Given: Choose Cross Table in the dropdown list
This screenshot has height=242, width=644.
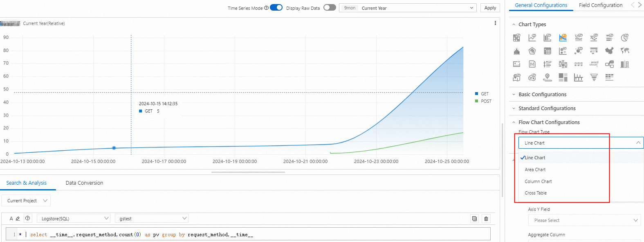Looking at the screenshot, I should click(581, 193).
